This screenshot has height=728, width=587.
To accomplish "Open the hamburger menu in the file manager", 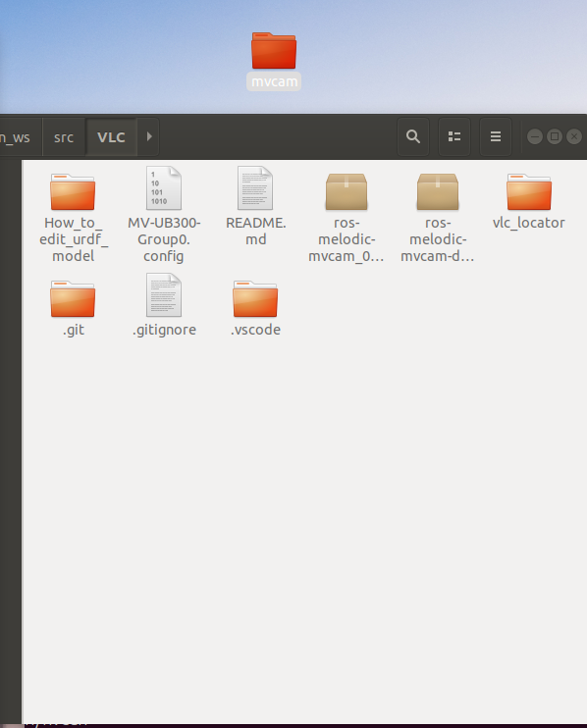I will point(496,136).
